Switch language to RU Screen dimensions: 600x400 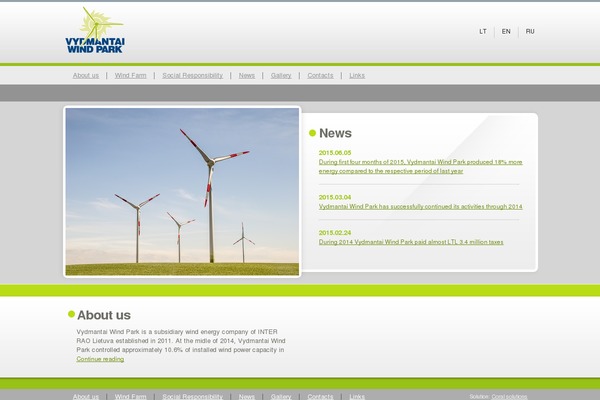[530, 31]
